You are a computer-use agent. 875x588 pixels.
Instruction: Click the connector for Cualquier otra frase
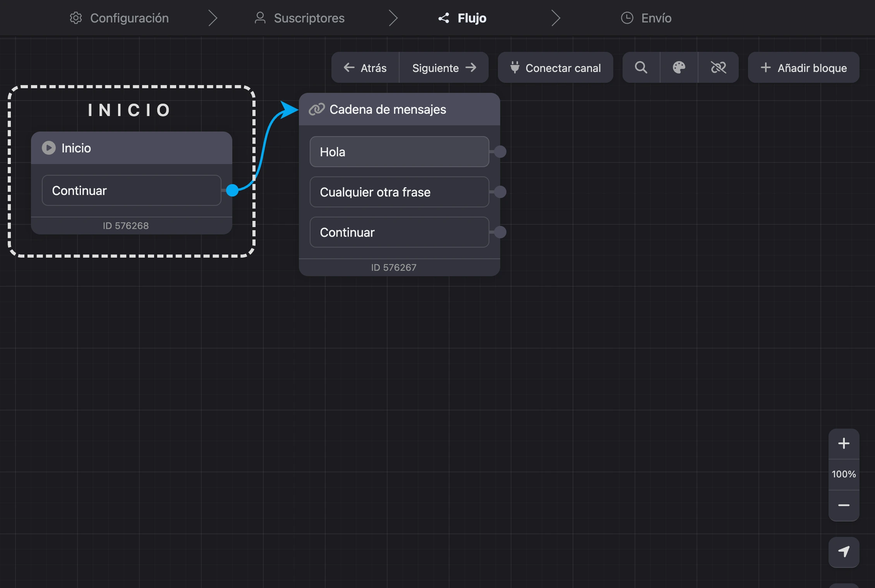tap(500, 192)
